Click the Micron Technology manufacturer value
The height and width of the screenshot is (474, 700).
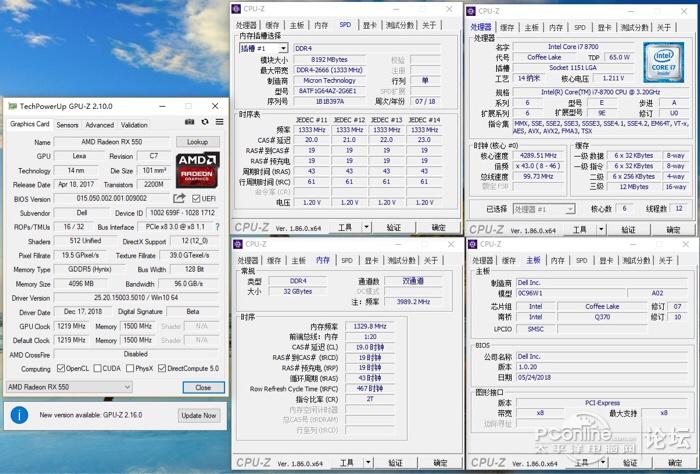coord(329,80)
